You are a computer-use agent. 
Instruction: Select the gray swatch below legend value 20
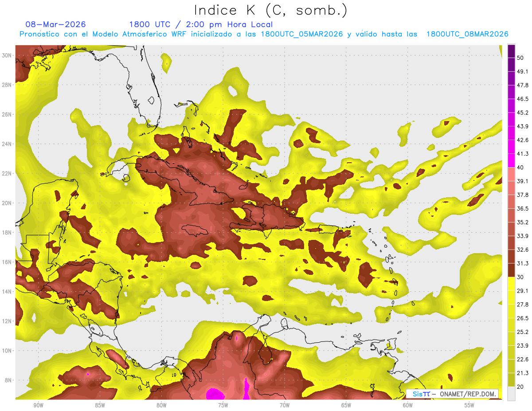point(512,394)
